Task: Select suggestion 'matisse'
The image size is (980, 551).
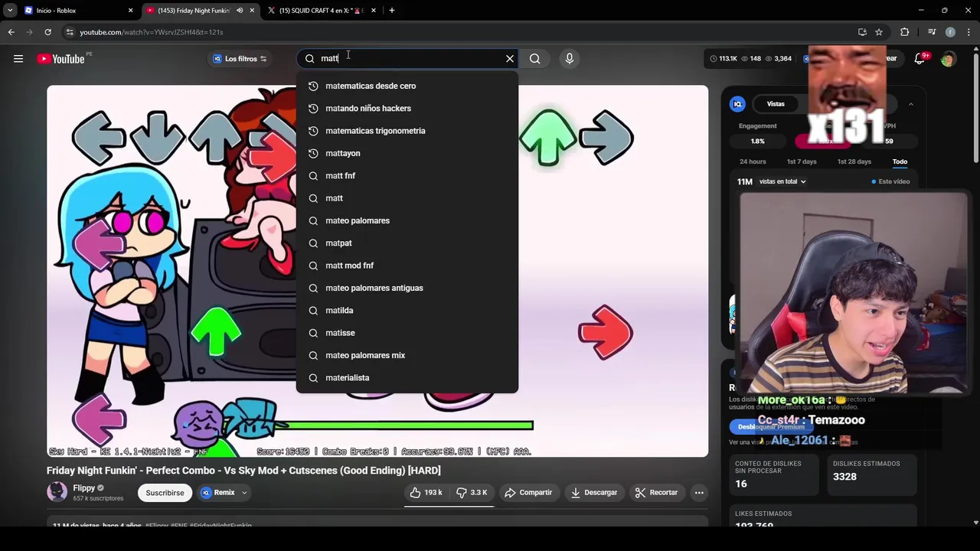Action: click(407, 333)
